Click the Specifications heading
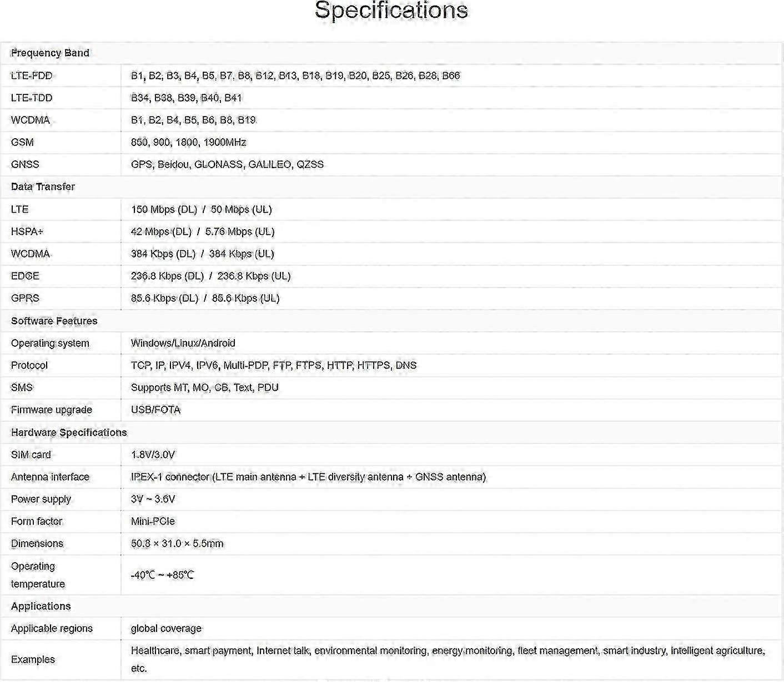 (x=391, y=11)
